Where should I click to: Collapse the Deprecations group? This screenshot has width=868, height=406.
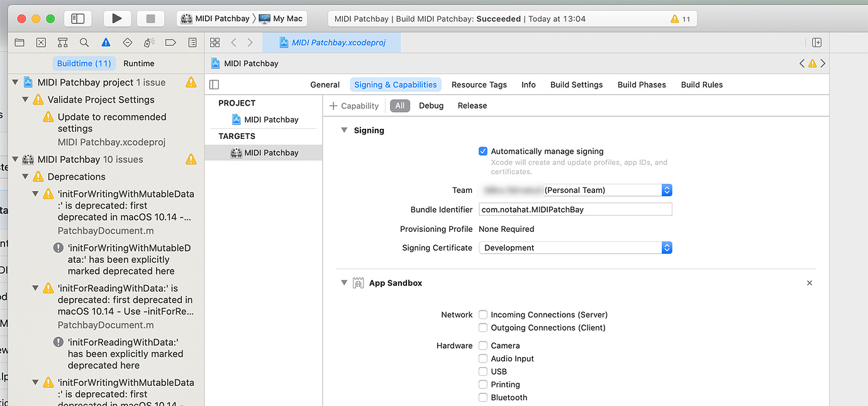click(x=25, y=177)
